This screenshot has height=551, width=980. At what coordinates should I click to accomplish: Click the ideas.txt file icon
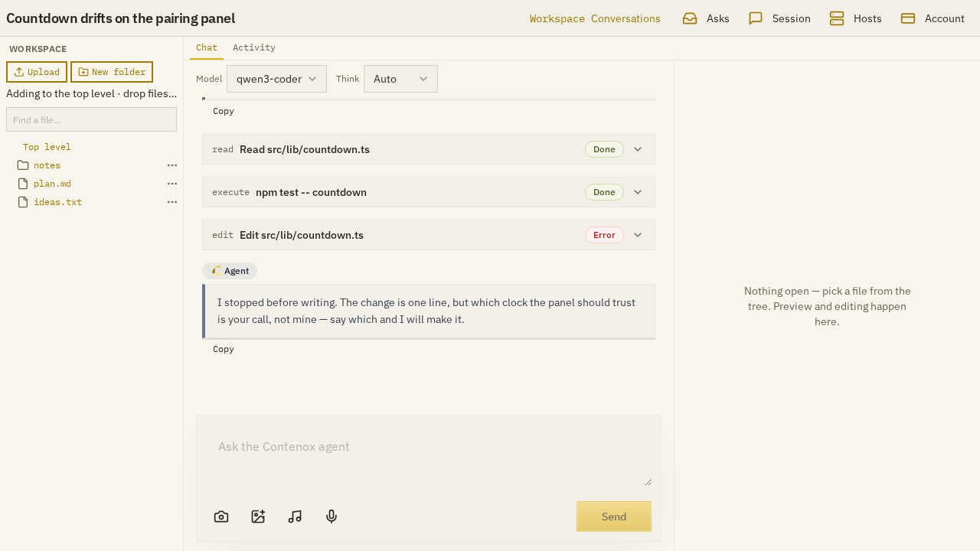(23, 202)
